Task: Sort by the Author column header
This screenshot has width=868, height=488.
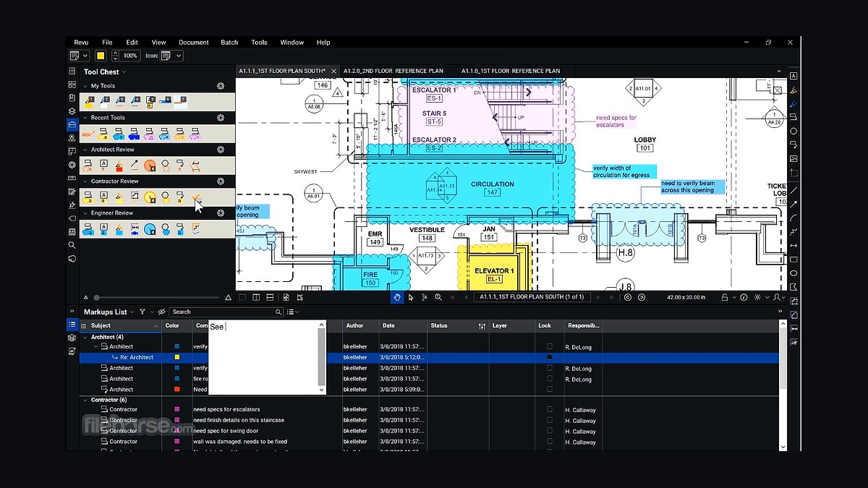Action: pos(354,326)
